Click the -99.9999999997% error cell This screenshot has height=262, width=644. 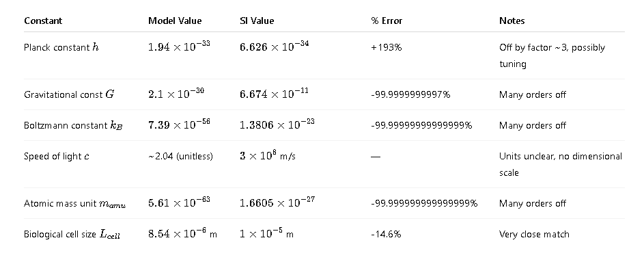[410, 94]
